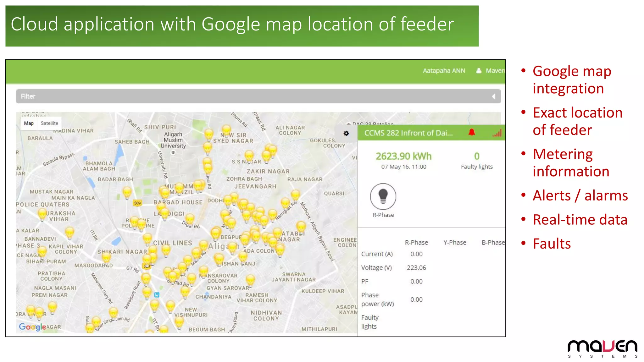Screen dimensions: 644x362
Task: Select the R-Phase column header
Action: 416,243
